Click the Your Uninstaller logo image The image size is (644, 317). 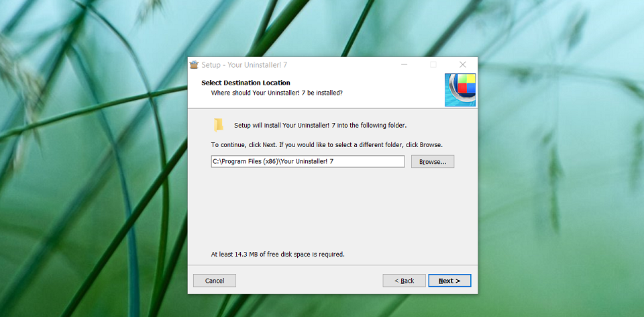[460, 89]
